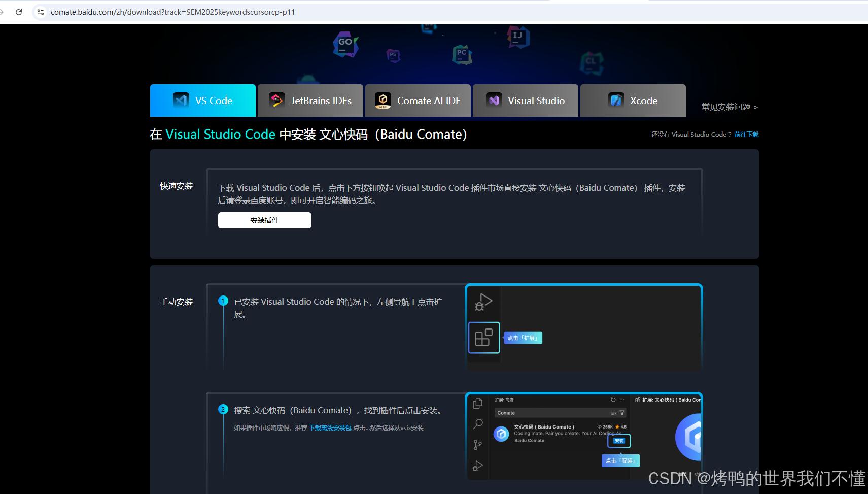Open site info icon beside the URL
Image resolution: width=868 pixels, height=494 pixels.
pyautogui.click(x=41, y=12)
